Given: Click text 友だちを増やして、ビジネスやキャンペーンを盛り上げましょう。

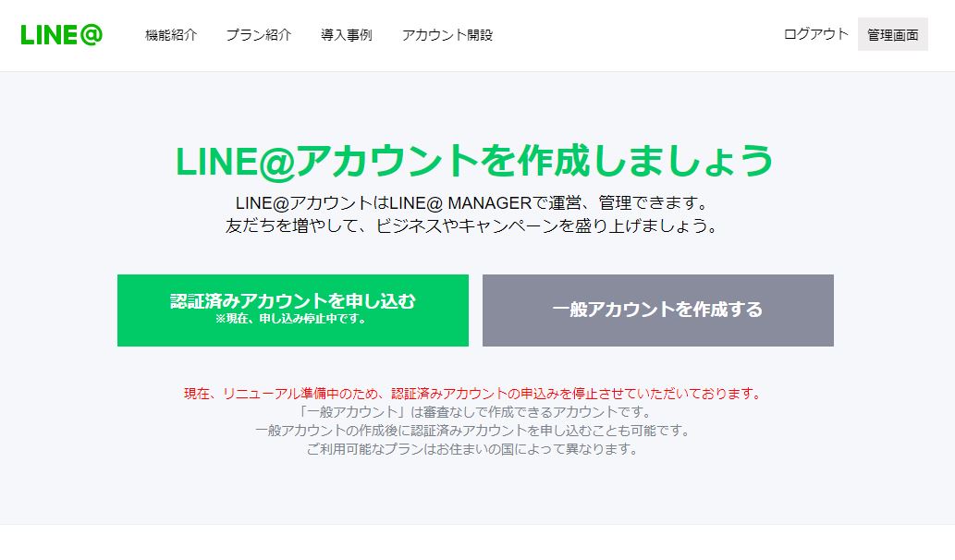Looking at the screenshot, I should tap(472, 225).
